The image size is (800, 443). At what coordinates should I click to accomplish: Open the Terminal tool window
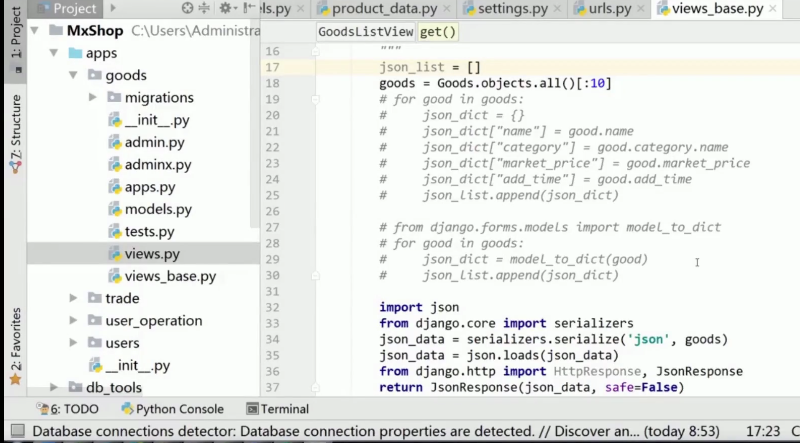tap(278, 409)
